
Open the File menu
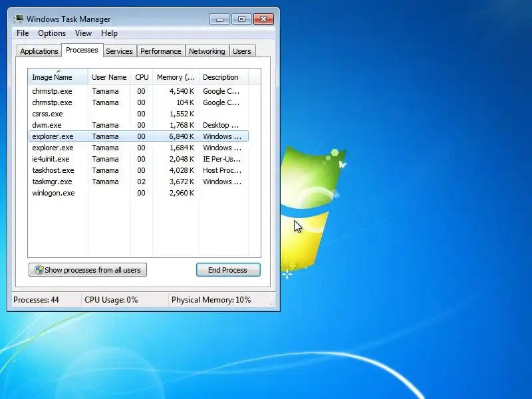coord(23,33)
